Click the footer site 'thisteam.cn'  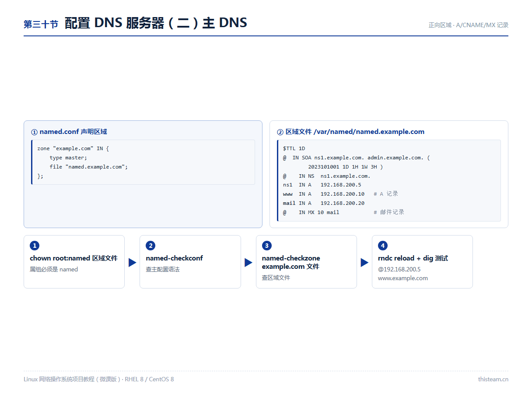click(x=493, y=379)
